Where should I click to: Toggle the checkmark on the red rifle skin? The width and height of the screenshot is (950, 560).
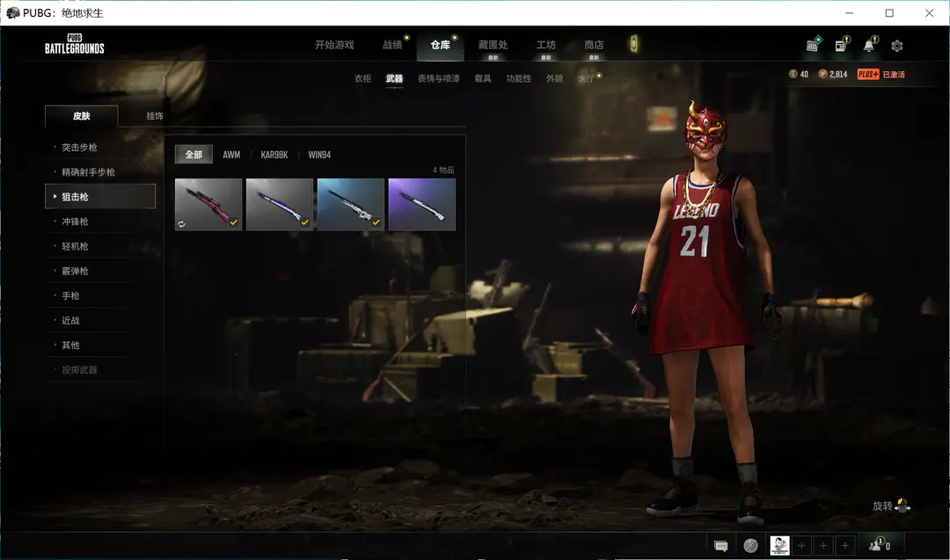tap(233, 222)
